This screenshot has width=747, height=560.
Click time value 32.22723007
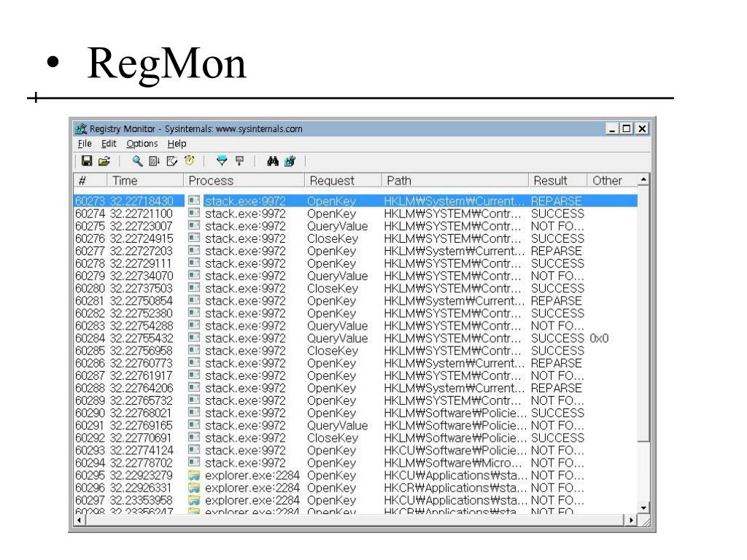pos(142,226)
